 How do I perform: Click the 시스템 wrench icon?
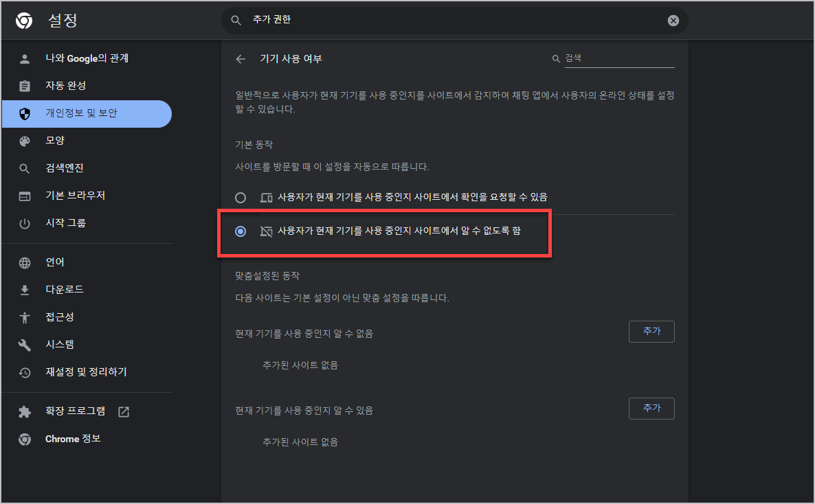coord(25,344)
